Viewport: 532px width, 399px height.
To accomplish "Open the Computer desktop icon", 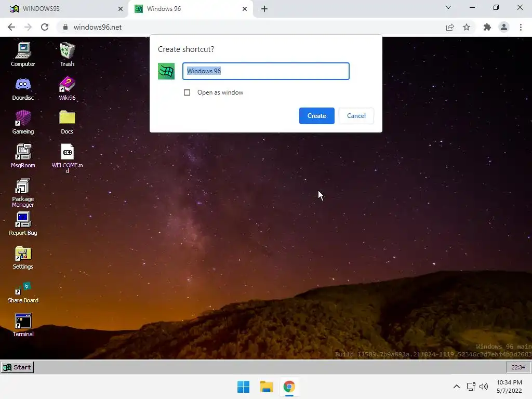I will [23, 54].
